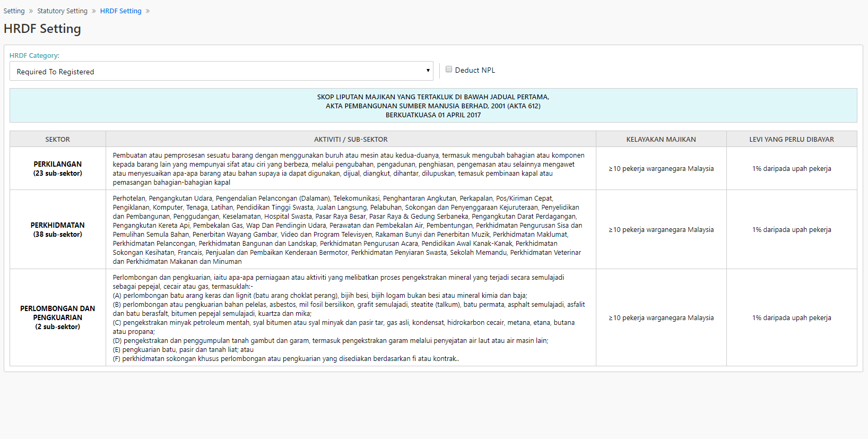
Task: Click levy cell in PERLOMBONGAN row
Action: [x=792, y=317]
